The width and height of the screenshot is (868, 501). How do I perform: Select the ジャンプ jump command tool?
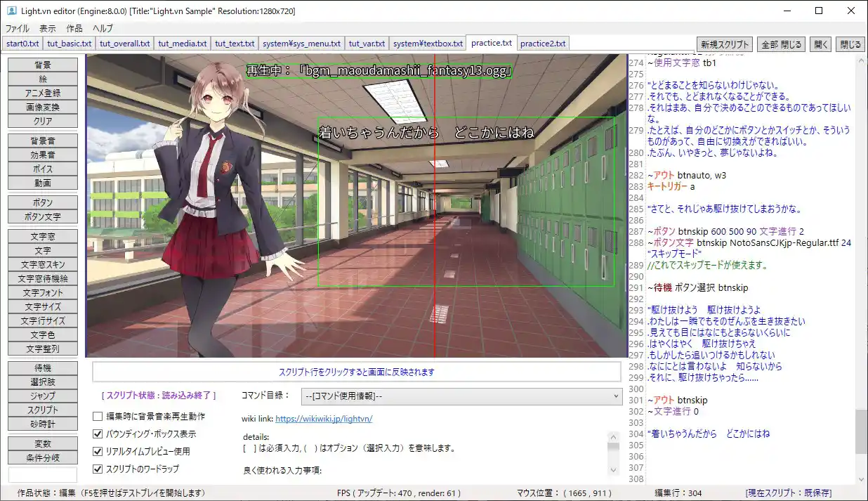coord(41,396)
